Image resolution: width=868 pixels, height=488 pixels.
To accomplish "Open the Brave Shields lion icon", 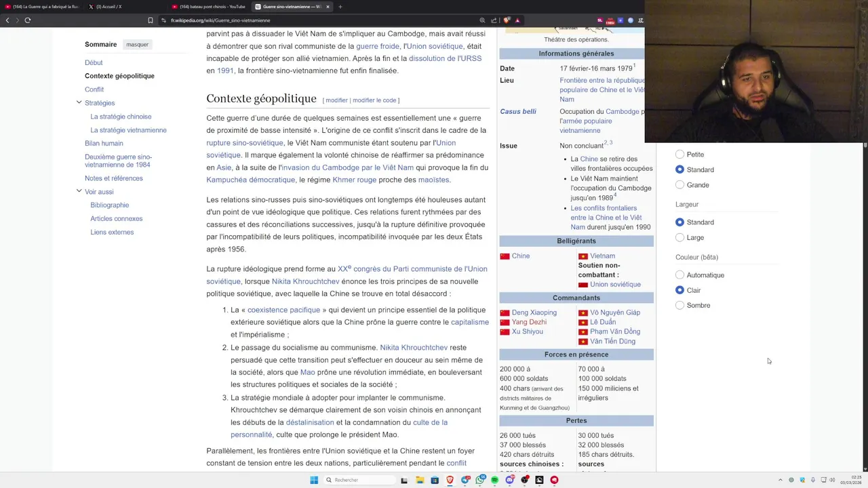I will pos(506,20).
